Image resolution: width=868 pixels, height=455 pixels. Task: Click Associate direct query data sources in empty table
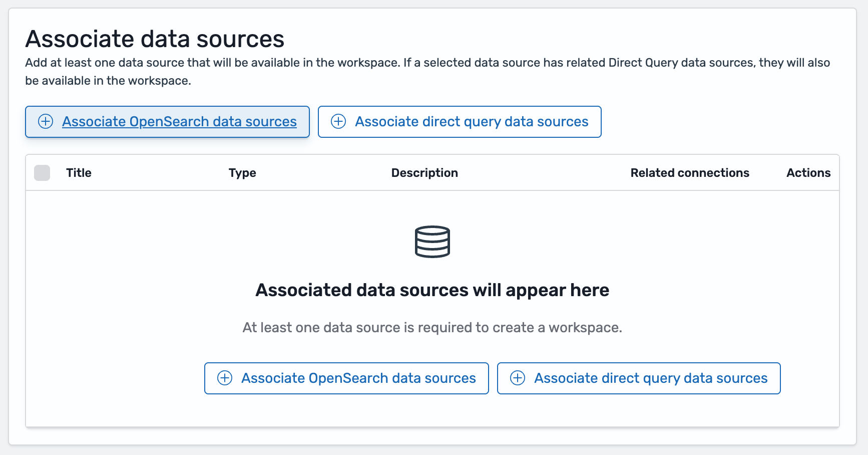pyautogui.click(x=639, y=378)
